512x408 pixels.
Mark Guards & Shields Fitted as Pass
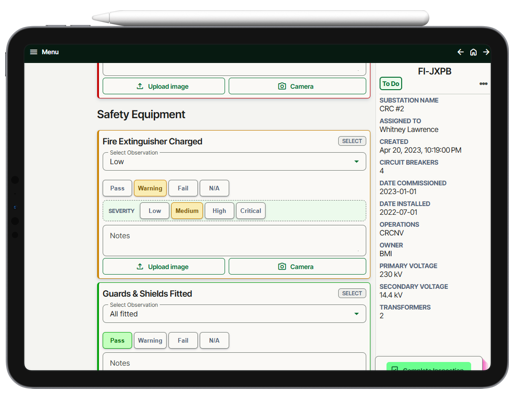(117, 341)
